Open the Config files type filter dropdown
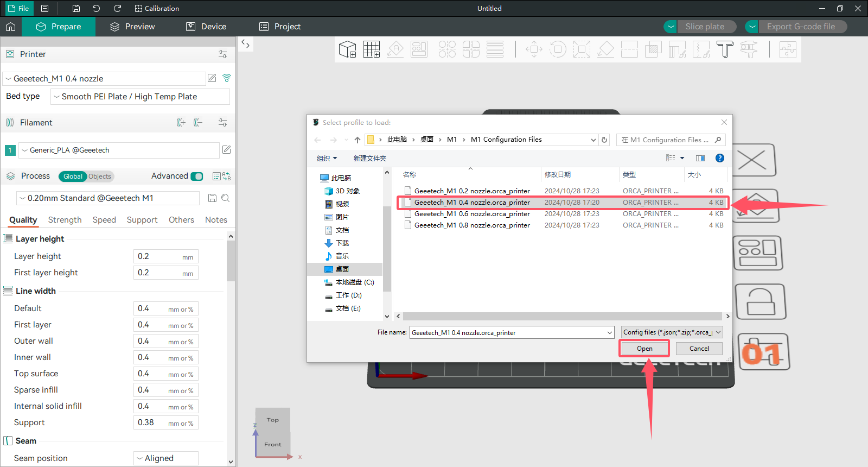 pyautogui.click(x=672, y=332)
